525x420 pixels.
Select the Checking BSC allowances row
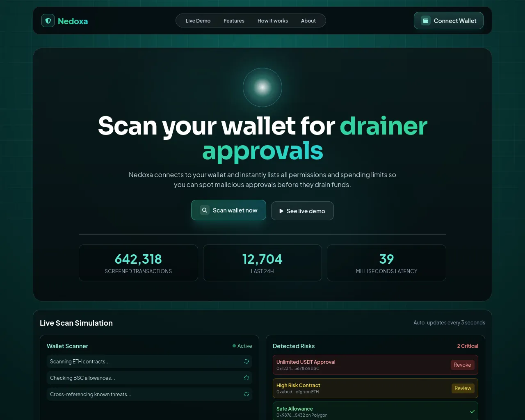coord(149,378)
